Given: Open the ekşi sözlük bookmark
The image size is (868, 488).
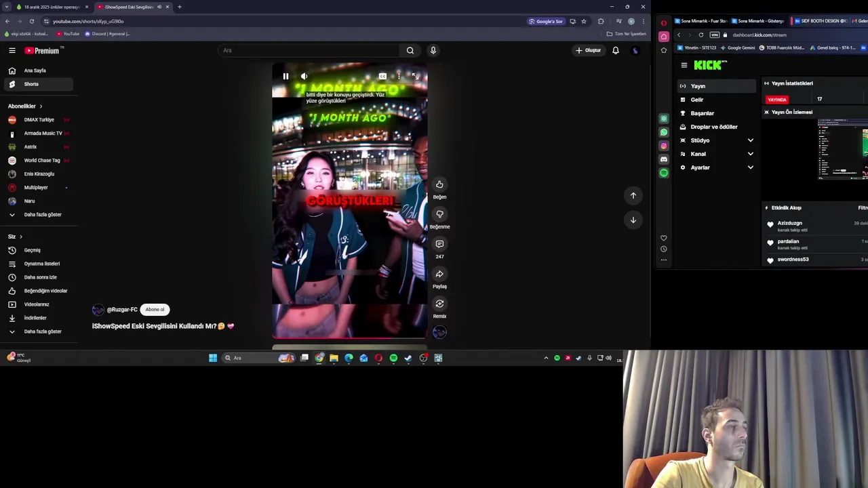Looking at the screenshot, I should click(26, 34).
